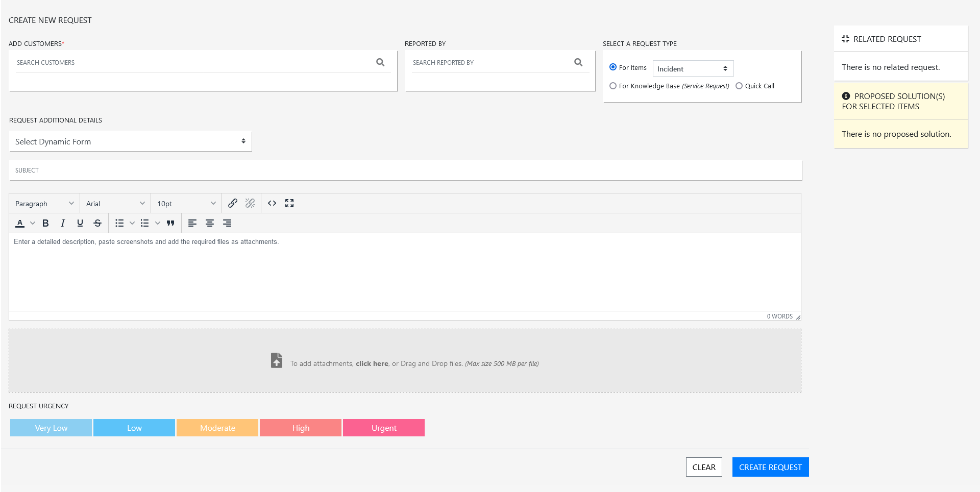Apply bold formatting
This screenshot has width=980, height=492.
coord(45,223)
